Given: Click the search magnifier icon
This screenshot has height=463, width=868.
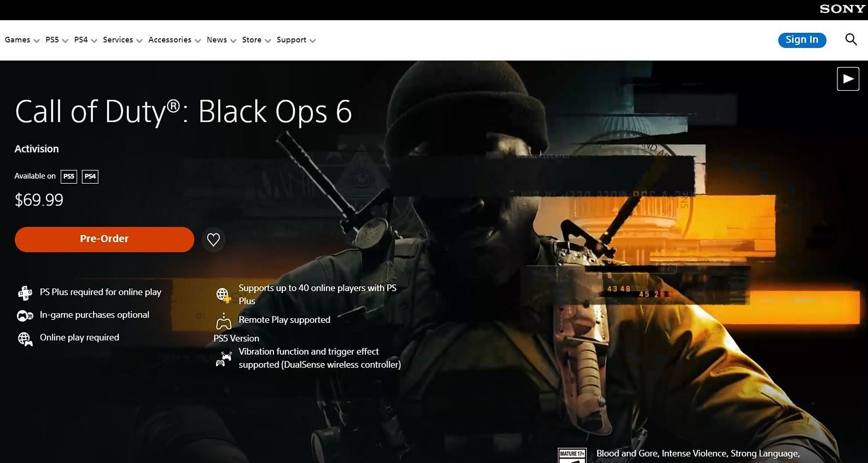Looking at the screenshot, I should pyautogui.click(x=850, y=39).
